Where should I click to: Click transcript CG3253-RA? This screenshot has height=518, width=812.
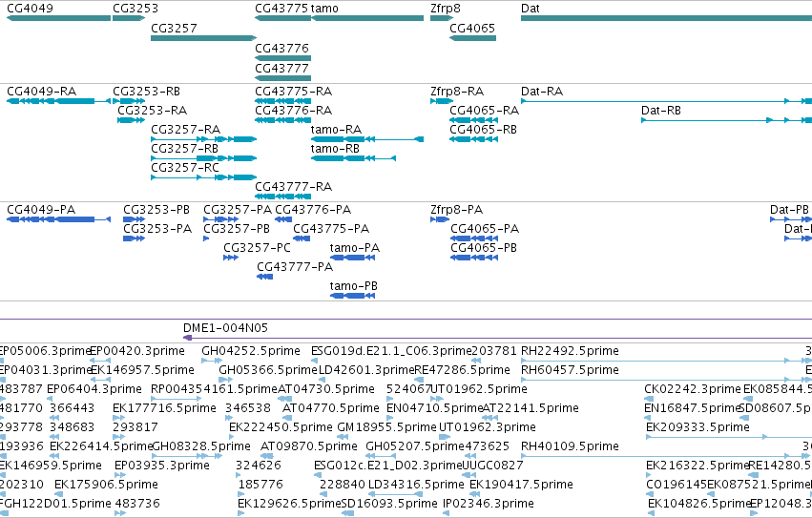click(131, 120)
